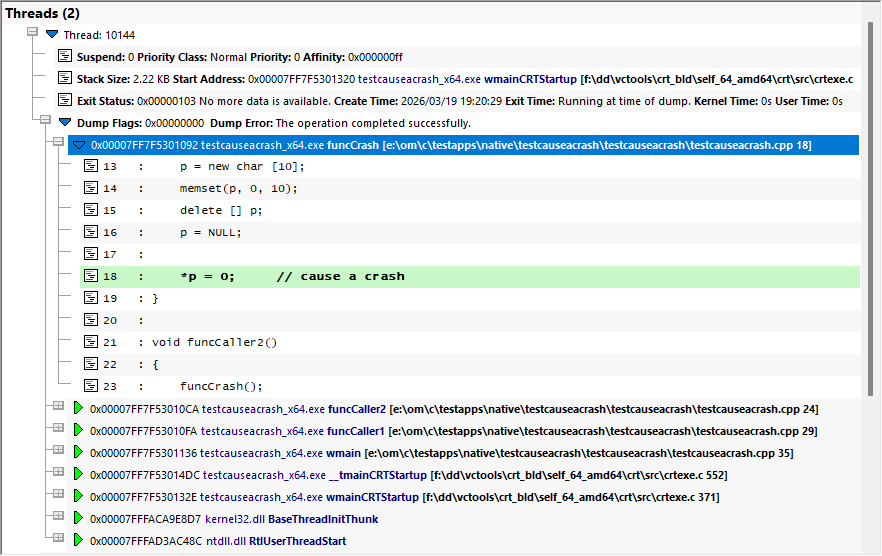
Task: Click the source line 23 icon
Action: (x=91, y=385)
